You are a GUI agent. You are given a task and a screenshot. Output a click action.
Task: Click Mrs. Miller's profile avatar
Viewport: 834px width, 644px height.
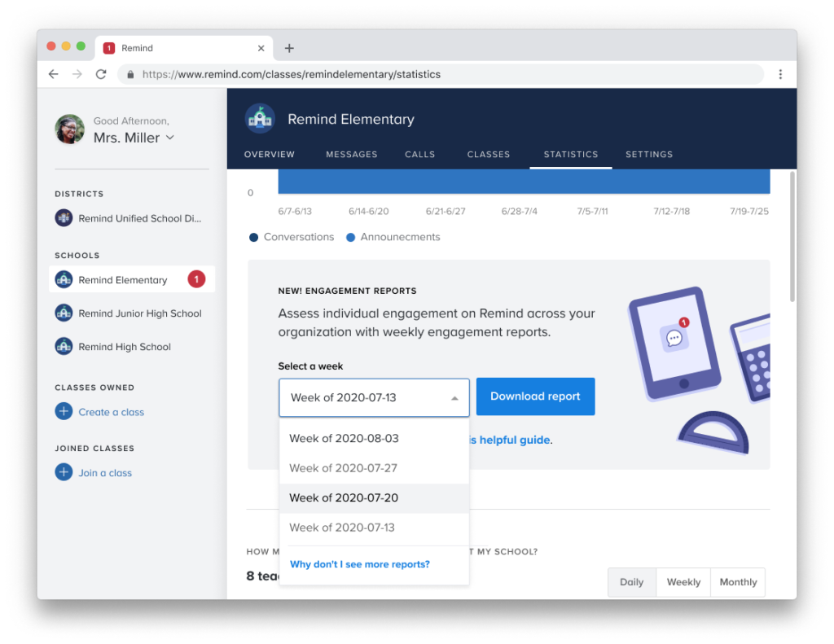[x=70, y=129]
